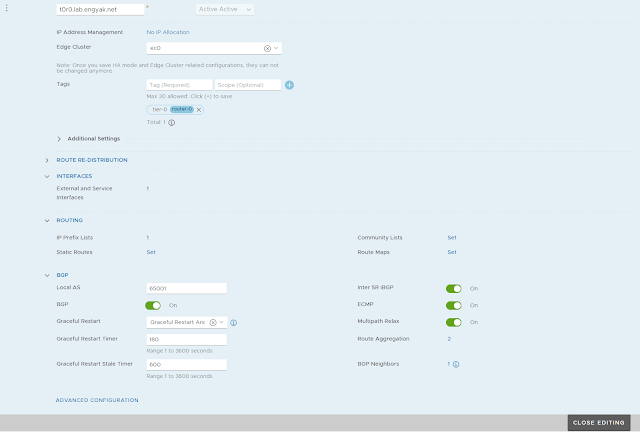The image size is (640, 432).
Task: Collapse the BGP section
Action: 47,275
